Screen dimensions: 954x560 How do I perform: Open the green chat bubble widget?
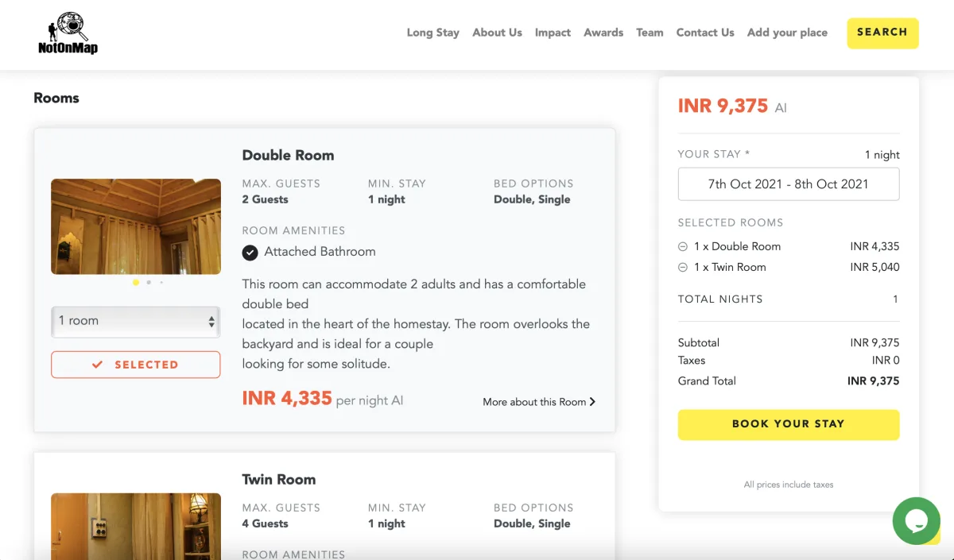tap(917, 520)
